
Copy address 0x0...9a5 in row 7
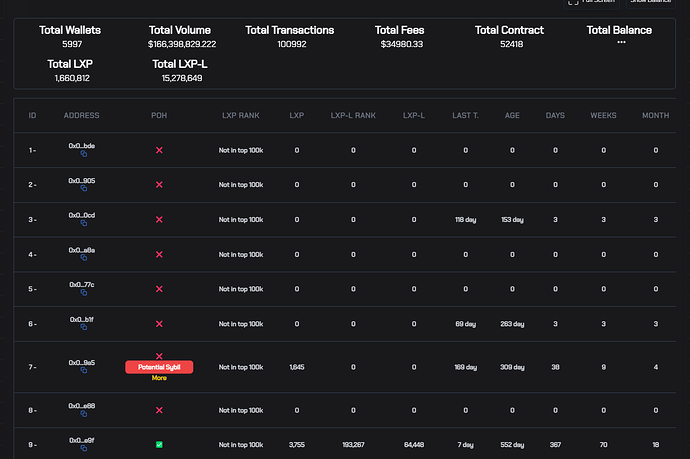[82, 371]
